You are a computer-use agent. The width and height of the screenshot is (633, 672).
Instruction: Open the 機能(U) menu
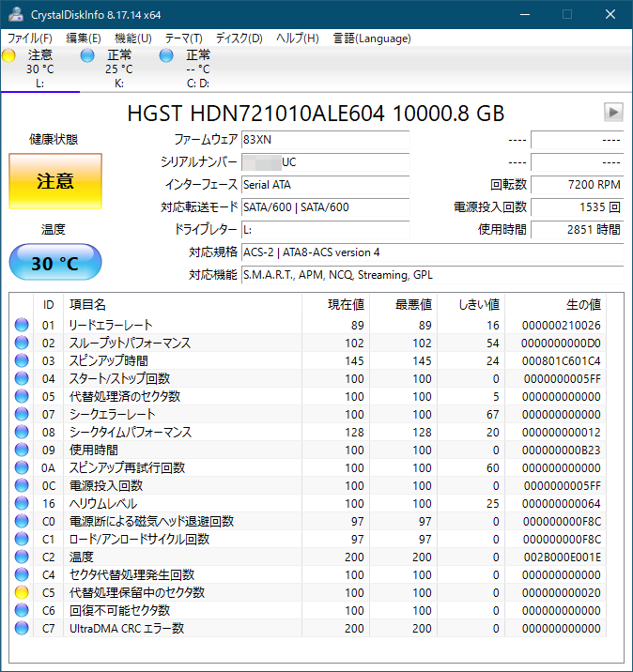133,38
